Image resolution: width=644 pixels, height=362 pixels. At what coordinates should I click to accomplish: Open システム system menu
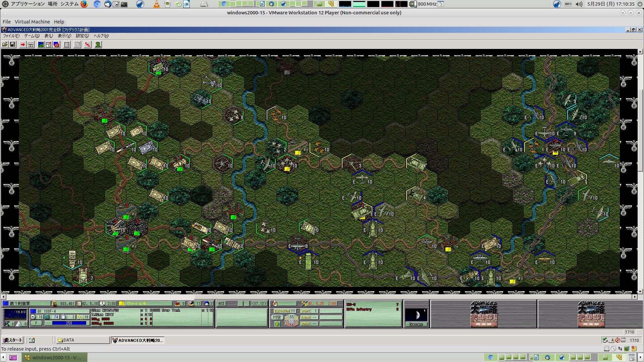tap(69, 4)
